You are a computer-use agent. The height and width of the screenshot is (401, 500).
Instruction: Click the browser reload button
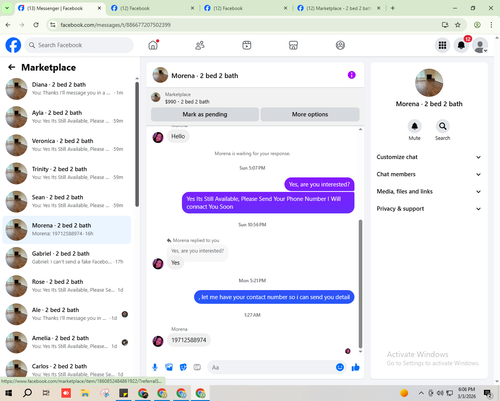(x=36, y=25)
